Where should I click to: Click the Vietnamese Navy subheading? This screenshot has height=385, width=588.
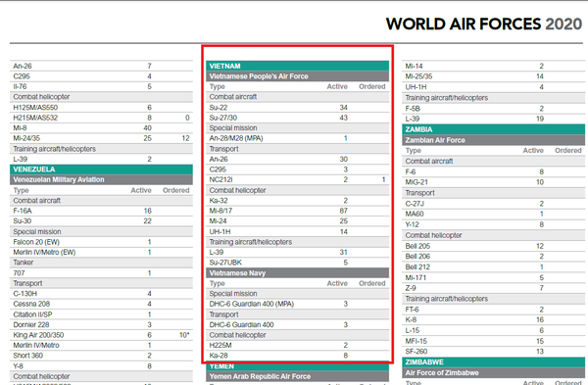tap(297, 273)
